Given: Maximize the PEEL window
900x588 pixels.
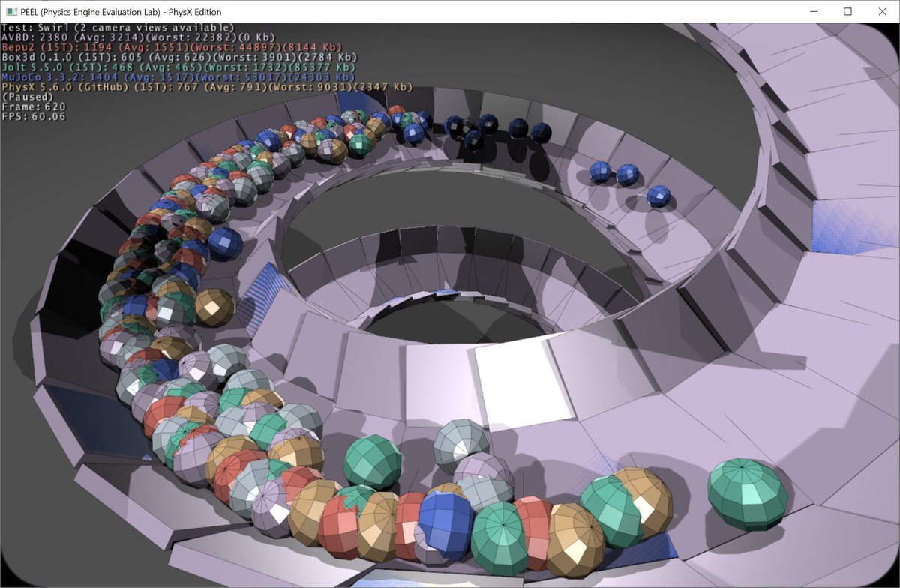Looking at the screenshot, I should click(x=847, y=12).
